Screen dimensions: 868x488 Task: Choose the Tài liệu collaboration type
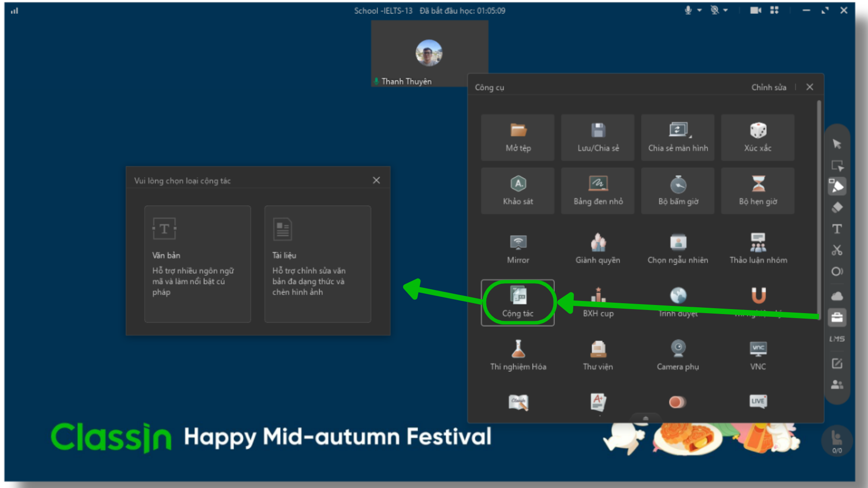tap(317, 264)
